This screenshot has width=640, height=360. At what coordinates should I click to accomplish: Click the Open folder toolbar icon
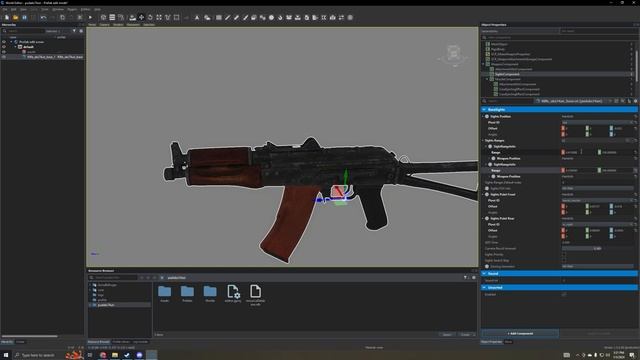point(16,18)
